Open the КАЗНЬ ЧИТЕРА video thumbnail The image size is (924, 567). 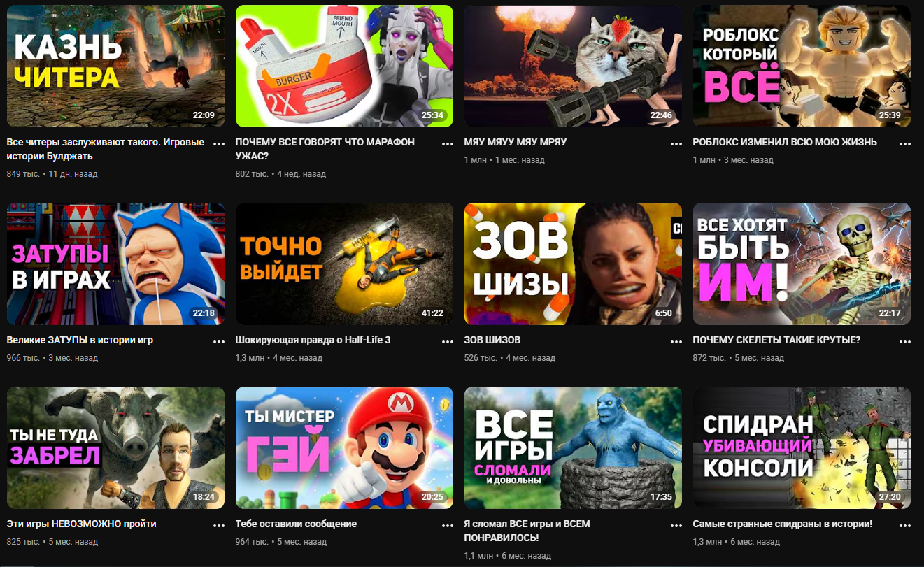[x=116, y=66]
